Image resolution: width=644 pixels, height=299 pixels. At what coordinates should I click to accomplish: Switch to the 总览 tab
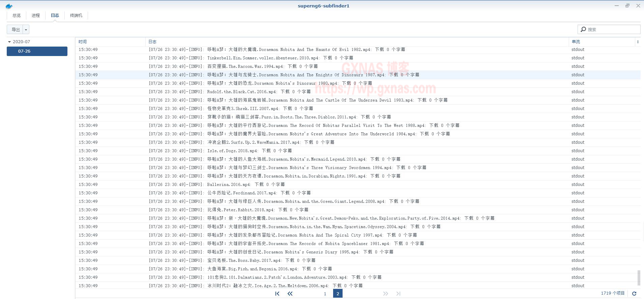click(17, 16)
